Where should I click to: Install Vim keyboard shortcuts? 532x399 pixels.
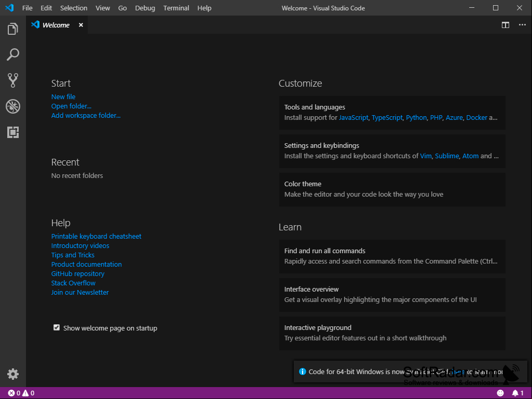426,156
